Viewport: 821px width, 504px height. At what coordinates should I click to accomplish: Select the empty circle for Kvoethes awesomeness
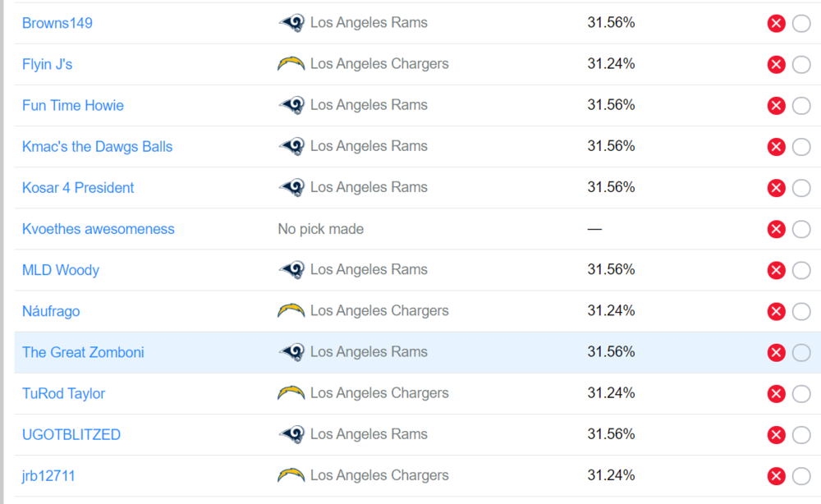pos(801,229)
